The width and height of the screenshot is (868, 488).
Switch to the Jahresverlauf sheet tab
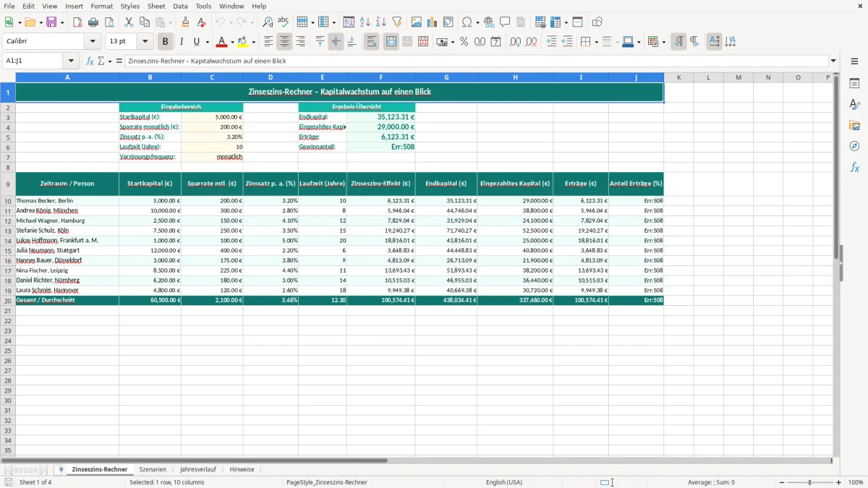tap(198, 469)
